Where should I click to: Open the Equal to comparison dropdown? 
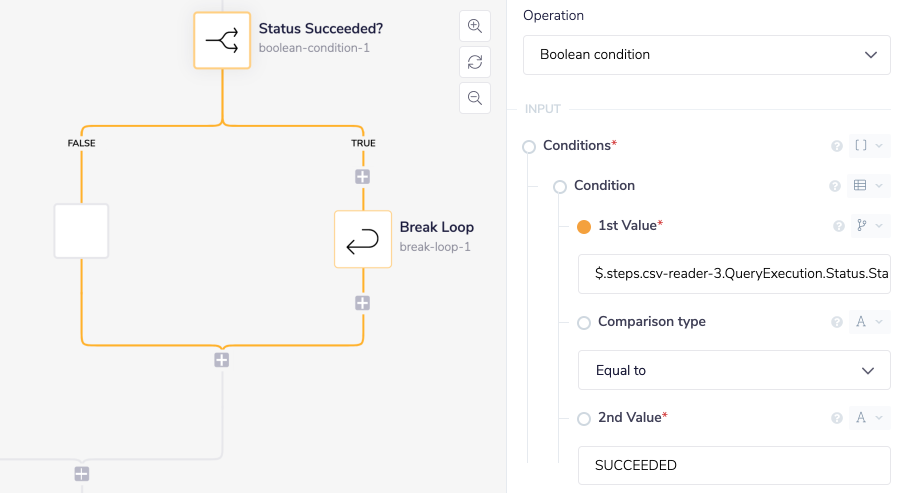(x=733, y=370)
